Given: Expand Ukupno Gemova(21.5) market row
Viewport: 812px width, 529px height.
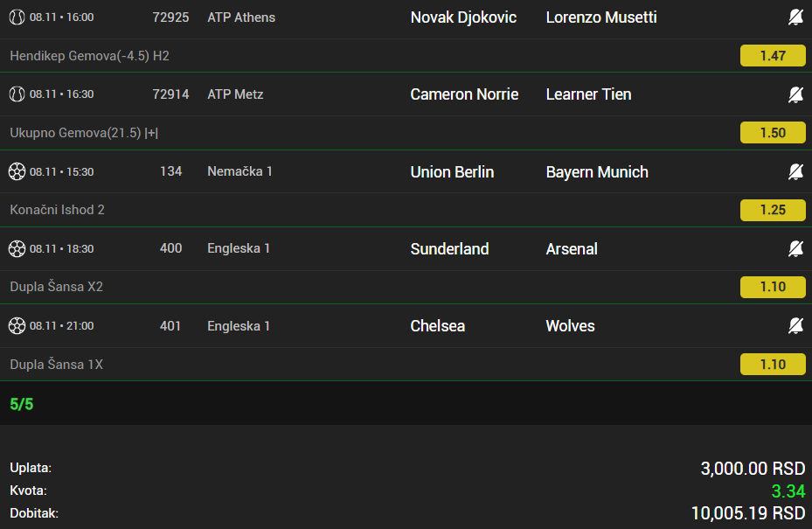Looking at the screenshot, I should [x=84, y=133].
